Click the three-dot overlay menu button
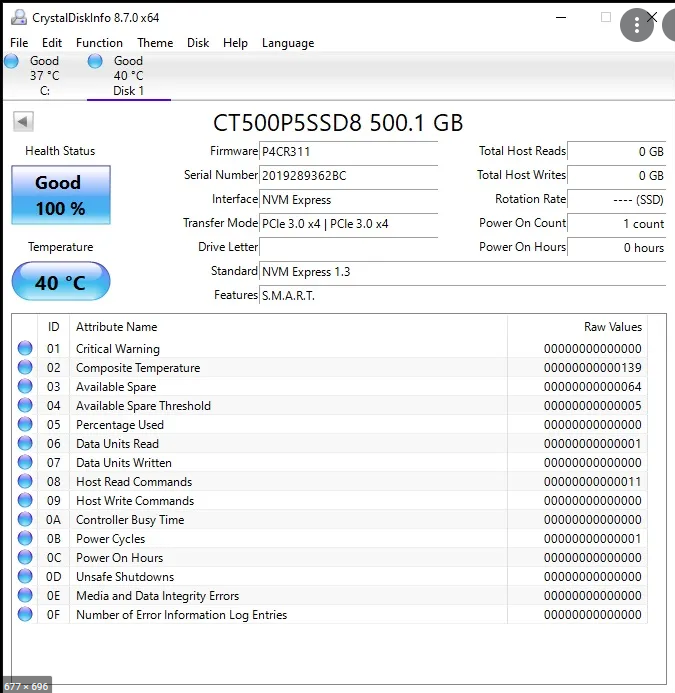The width and height of the screenshot is (675, 693). tap(637, 25)
